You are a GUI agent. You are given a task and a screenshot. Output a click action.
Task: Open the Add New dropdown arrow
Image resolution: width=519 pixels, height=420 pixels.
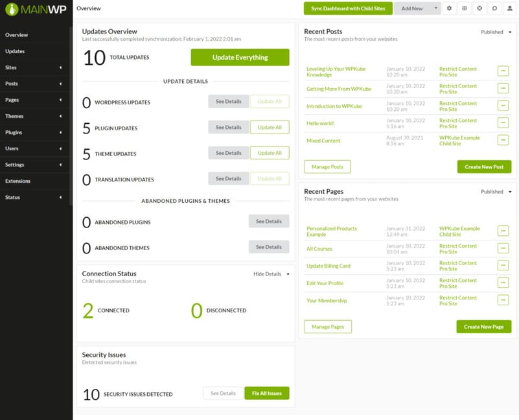click(435, 8)
